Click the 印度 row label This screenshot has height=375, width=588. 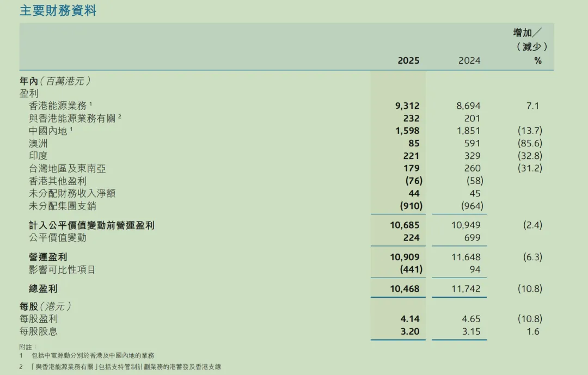[38, 156]
